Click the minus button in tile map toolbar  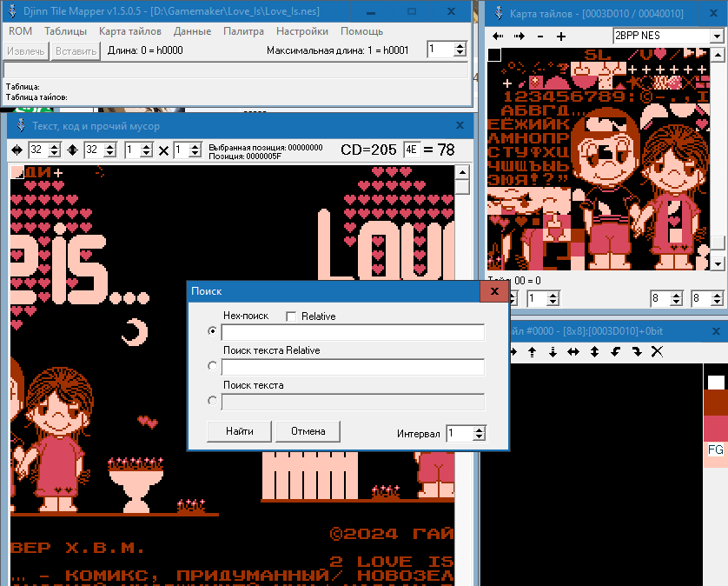(x=540, y=37)
